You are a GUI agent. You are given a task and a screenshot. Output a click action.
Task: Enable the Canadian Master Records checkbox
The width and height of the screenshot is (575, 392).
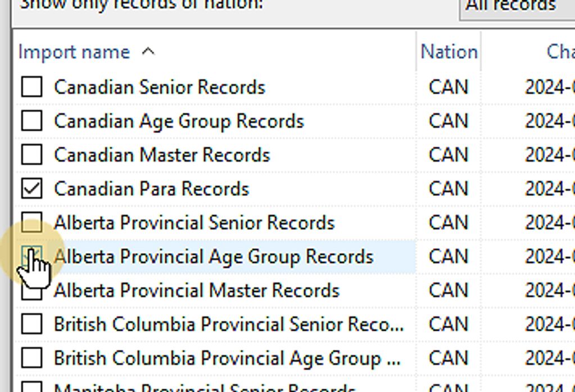pyautogui.click(x=31, y=154)
